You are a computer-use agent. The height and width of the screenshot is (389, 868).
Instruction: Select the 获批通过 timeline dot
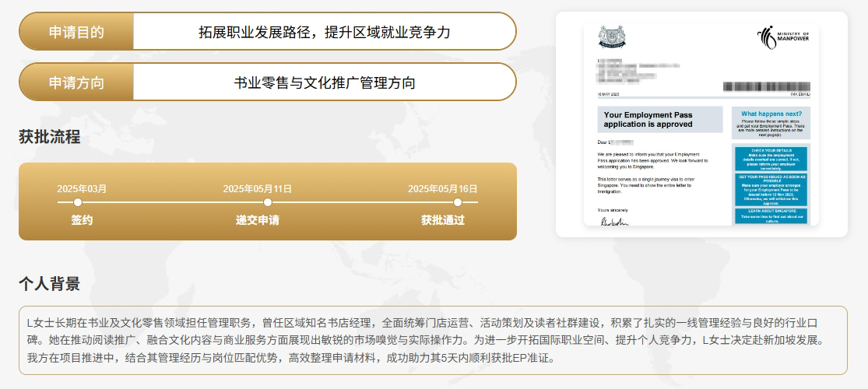[459, 202]
